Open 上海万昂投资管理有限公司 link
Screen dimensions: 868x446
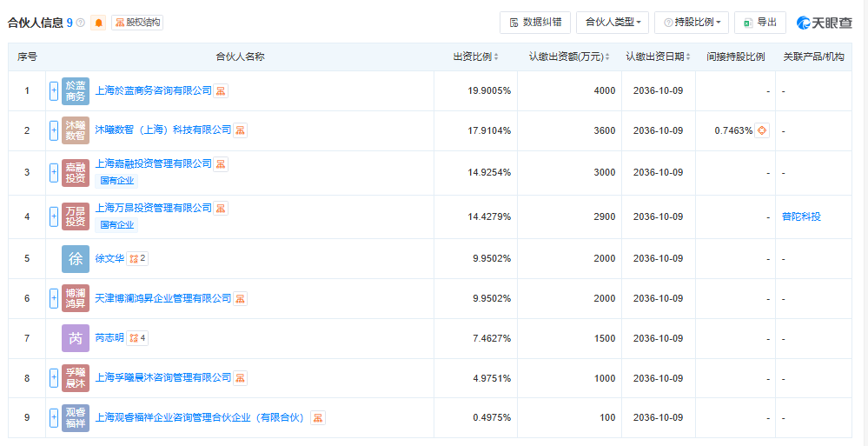(153, 208)
